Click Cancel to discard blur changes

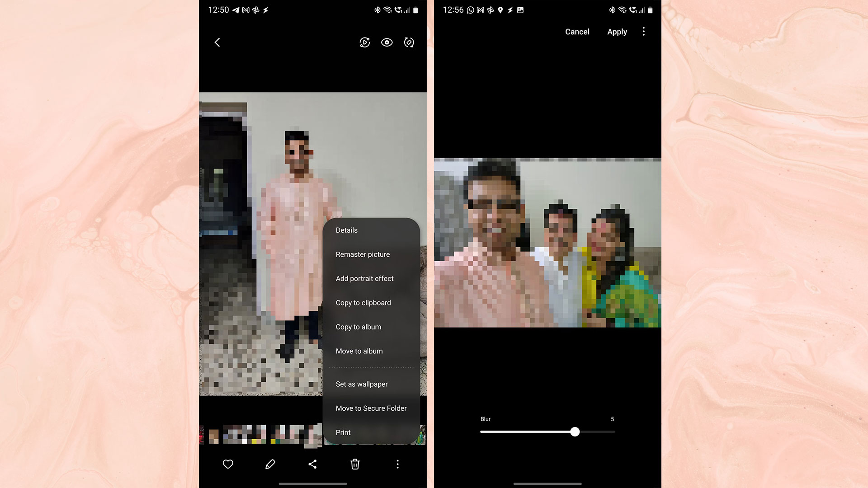tap(577, 32)
